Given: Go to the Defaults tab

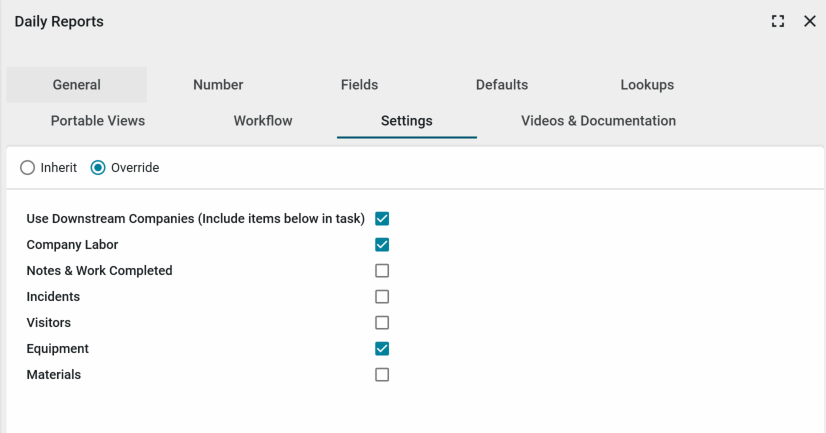Looking at the screenshot, I should (501, 85).
